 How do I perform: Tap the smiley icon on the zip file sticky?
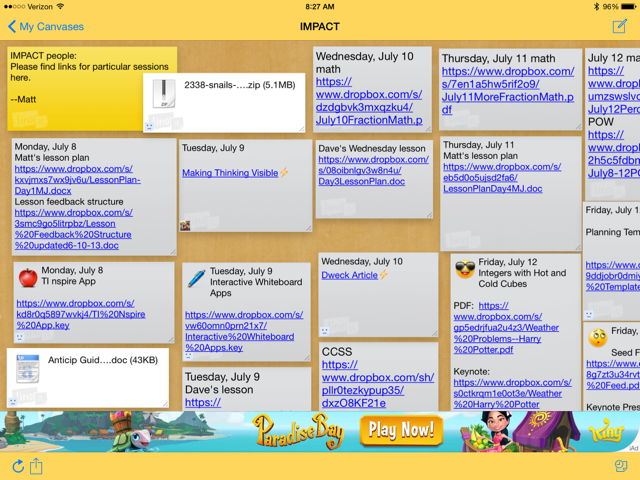(149, 127)
